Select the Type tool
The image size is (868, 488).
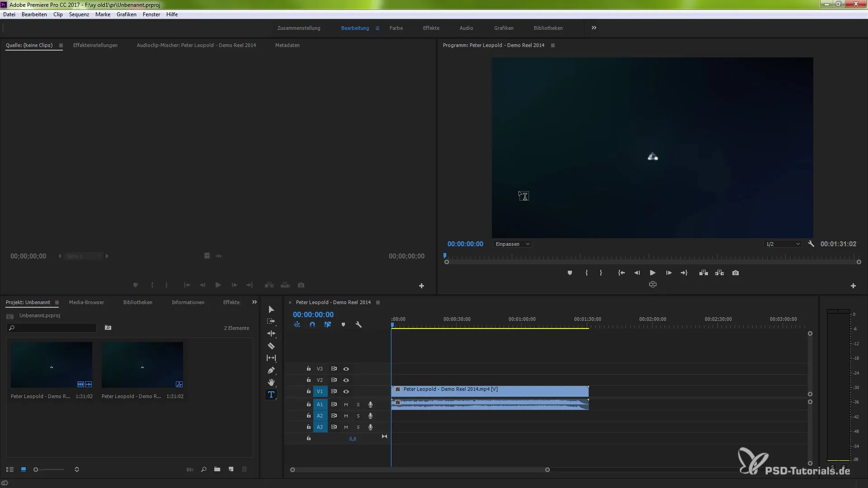pos(271,394)
